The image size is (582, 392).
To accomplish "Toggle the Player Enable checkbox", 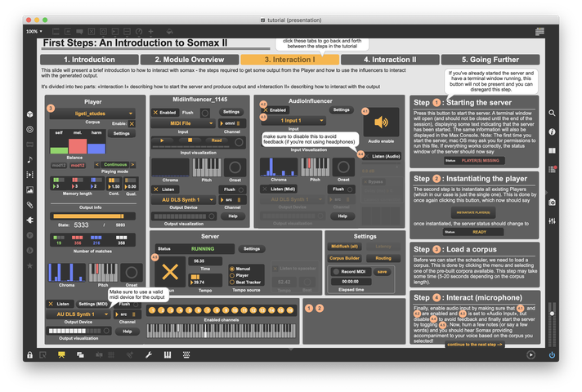I will [x=132, y=123].
